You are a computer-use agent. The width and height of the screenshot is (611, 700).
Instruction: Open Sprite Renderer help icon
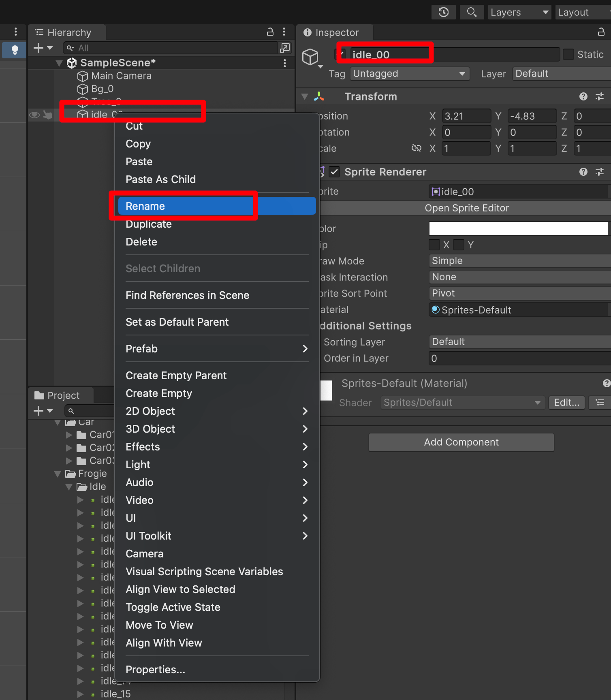[583, 172]
